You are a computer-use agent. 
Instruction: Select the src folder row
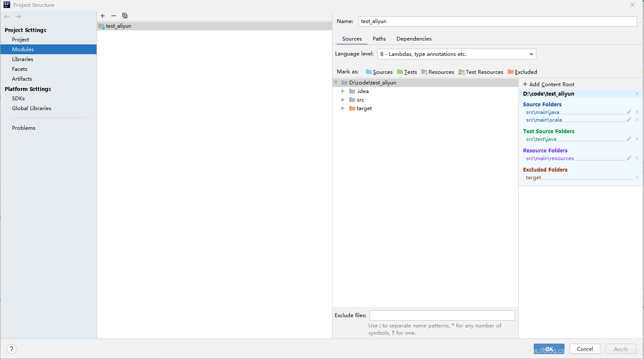pyautogui.click(x=425, y=99)
